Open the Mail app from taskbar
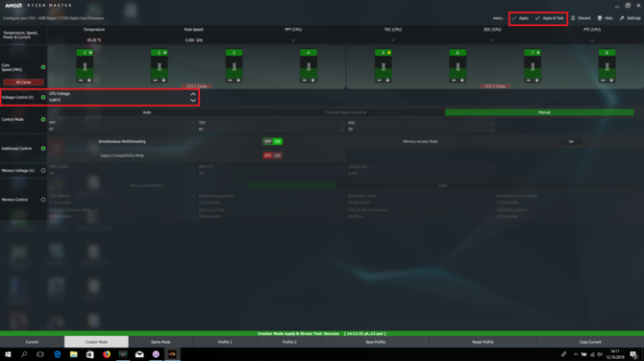This screenshot has height=361, width=644. click(139, 354)
